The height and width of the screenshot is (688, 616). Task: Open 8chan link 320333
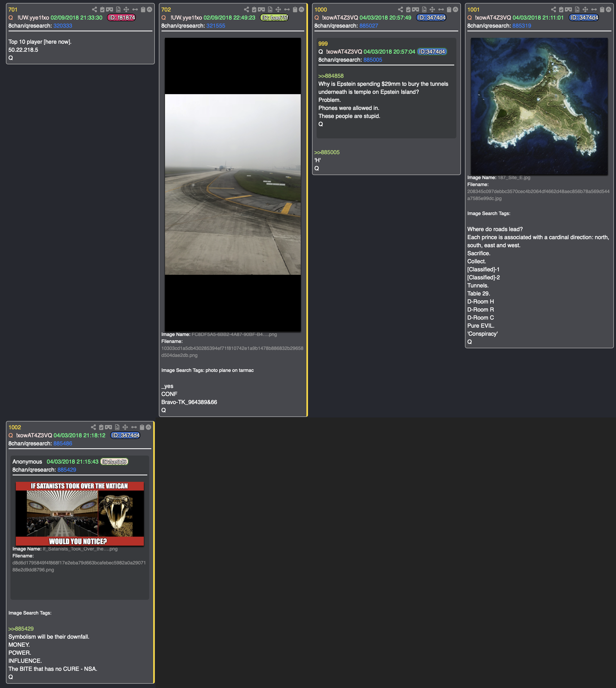point(63,26)
